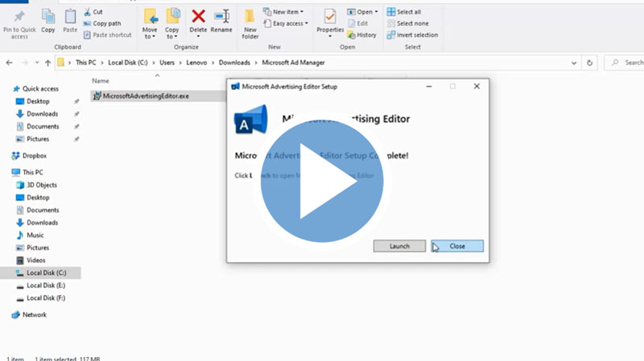Open the Delete dropdown arrow
This screenshot has width=644, height=361.
click(198, 36)
